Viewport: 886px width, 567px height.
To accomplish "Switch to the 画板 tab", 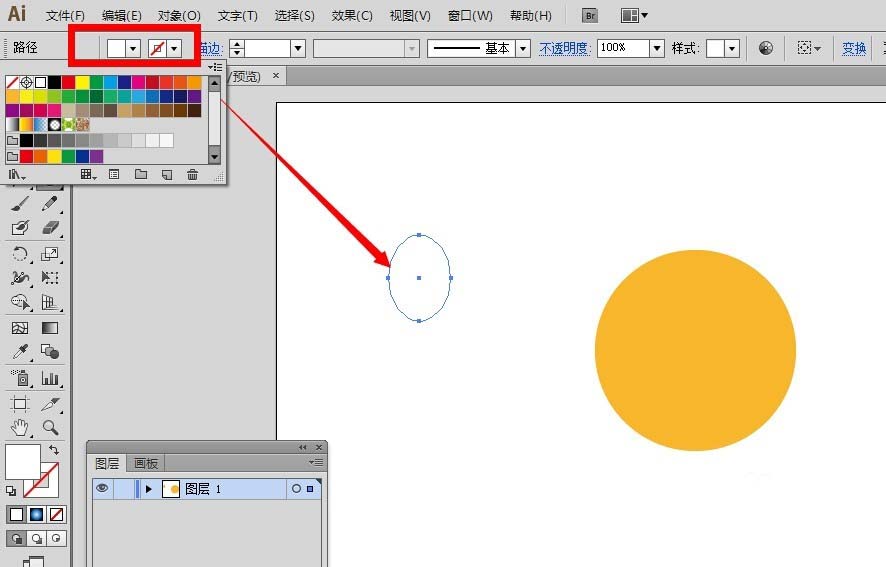I will pyautogui.click(x=145, y=464).
